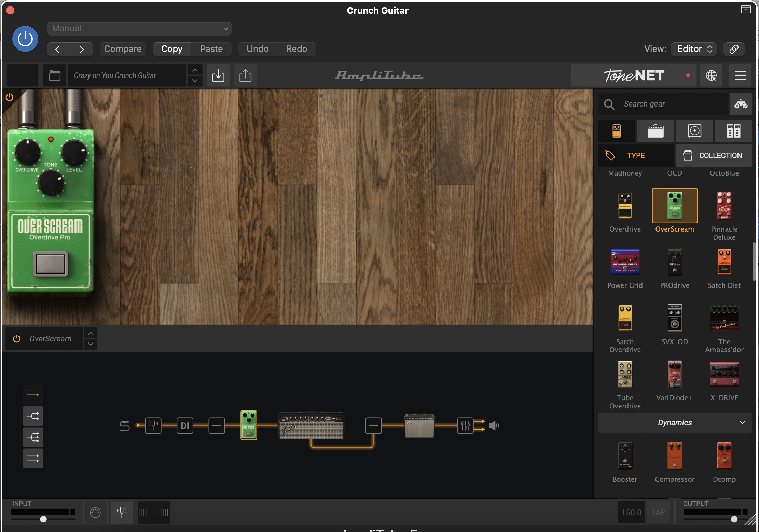Select the SVX-OD pedal
This screenshot has width=759, height=532.
pyautogui.click(x=675, y=318)
